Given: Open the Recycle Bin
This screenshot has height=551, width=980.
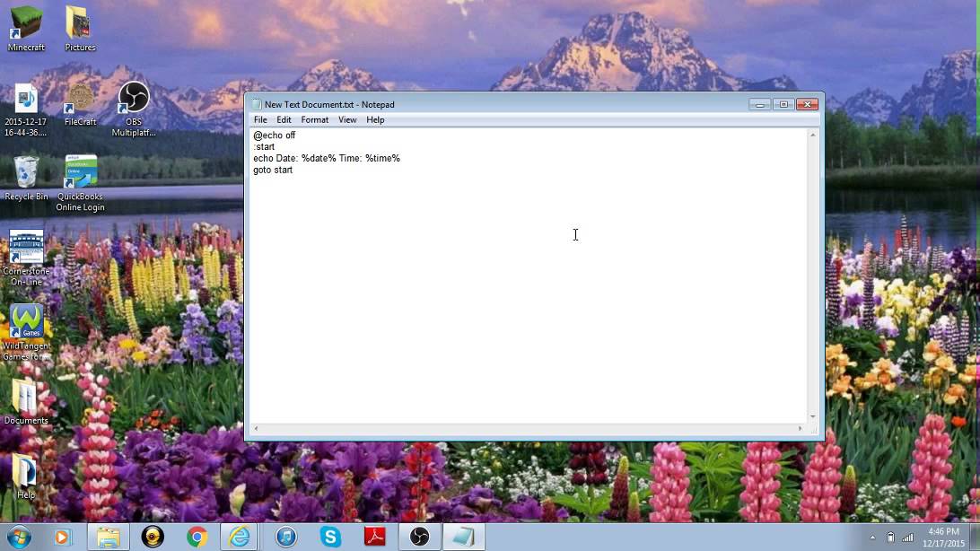Looking at the screenshot, I should click(26, 179).
